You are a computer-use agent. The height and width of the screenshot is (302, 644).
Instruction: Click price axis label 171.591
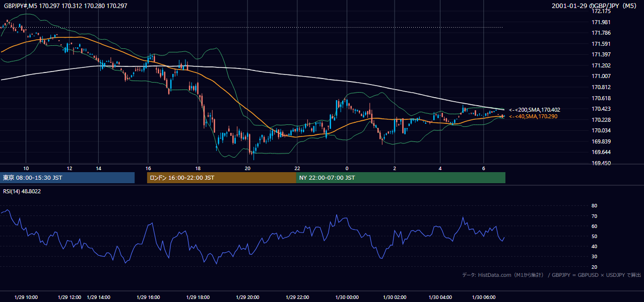pos(601,44)
